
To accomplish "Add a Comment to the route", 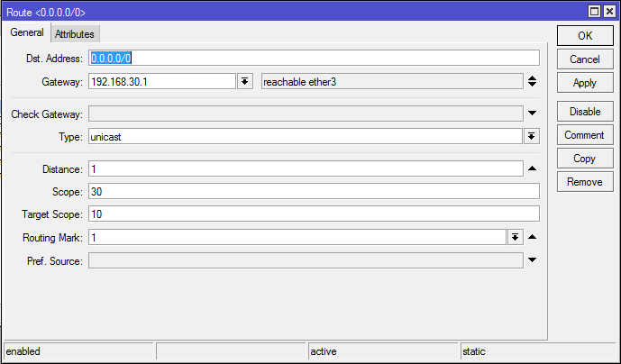I will [584, 135].
